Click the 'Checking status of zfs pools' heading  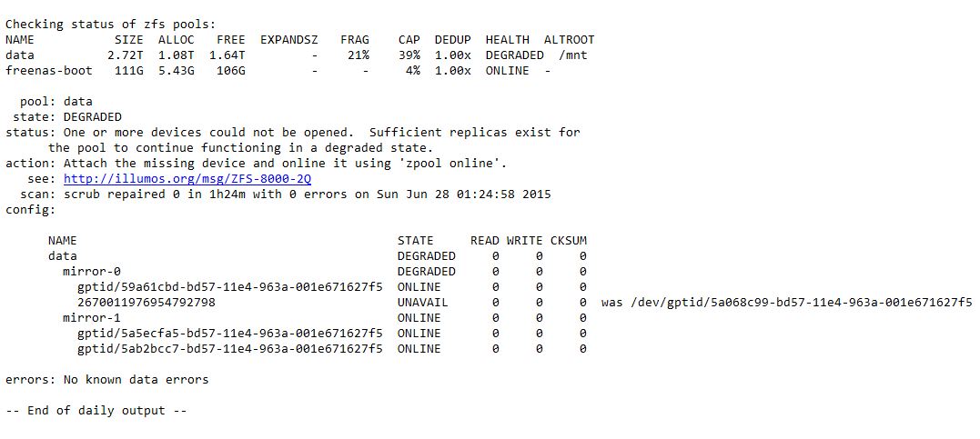111,25
